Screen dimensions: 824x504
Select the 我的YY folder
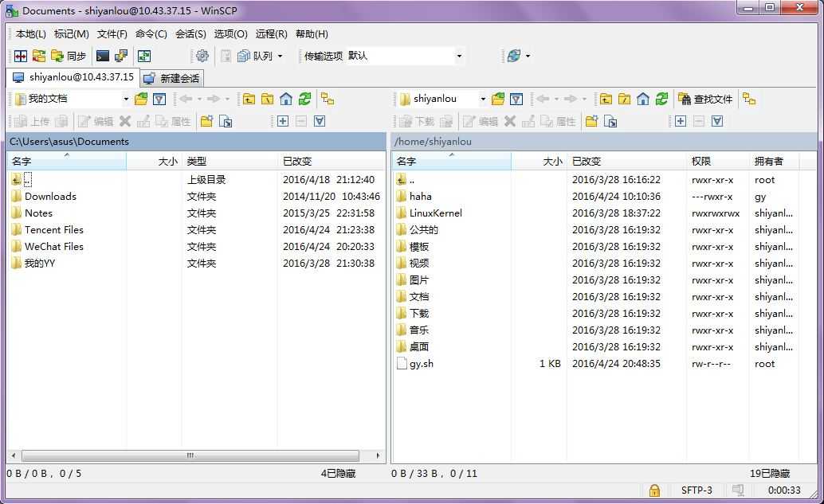(39, 264)
